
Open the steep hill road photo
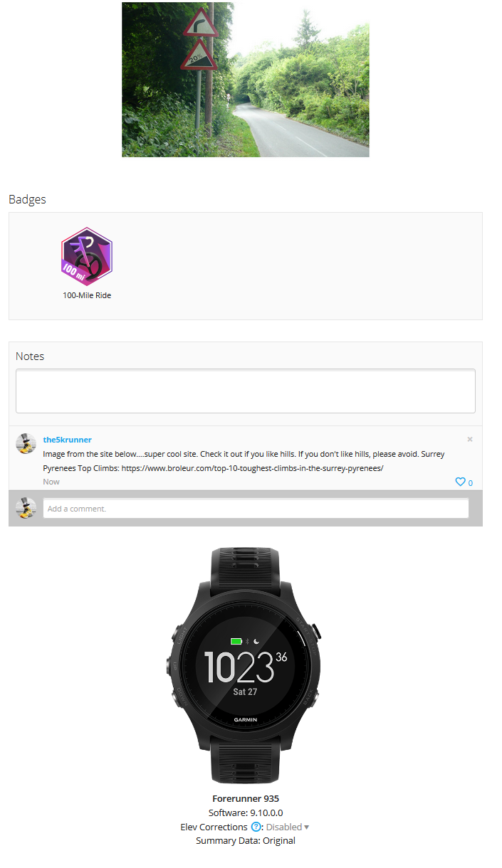point(246,80)
